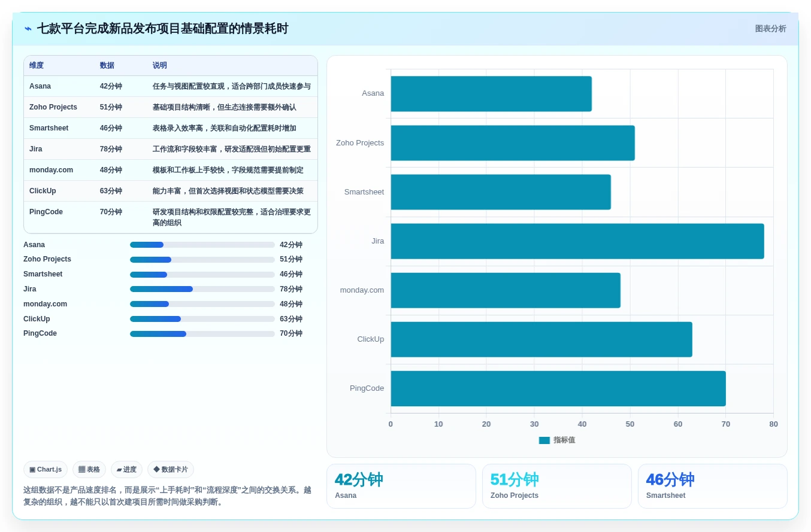Click the Smartsheet chart bar
Viewport: 811px width, 532px height.
[501, 192]
